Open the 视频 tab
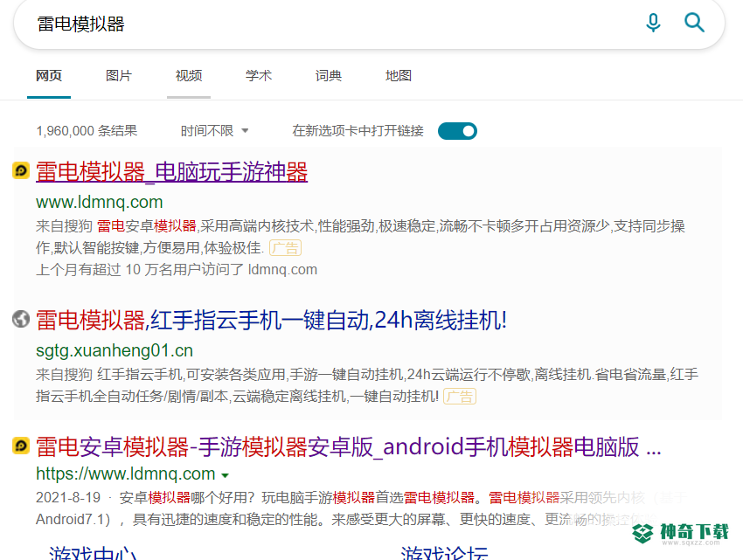 click(189, 76)
